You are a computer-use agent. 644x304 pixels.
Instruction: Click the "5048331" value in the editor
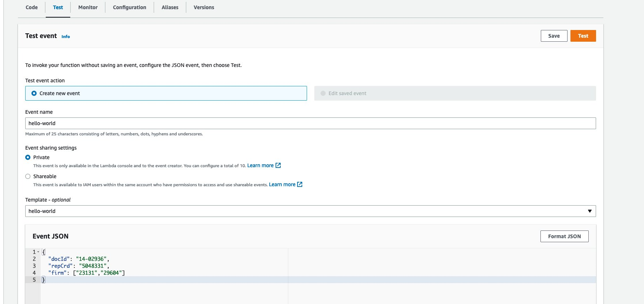pos(93,266)
